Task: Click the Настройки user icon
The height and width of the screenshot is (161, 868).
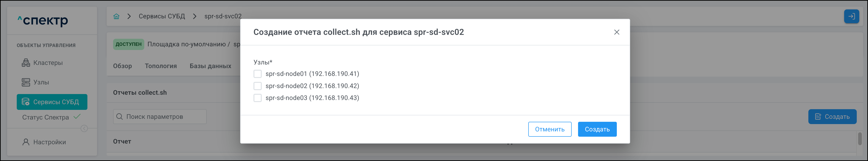Action: 26,142
